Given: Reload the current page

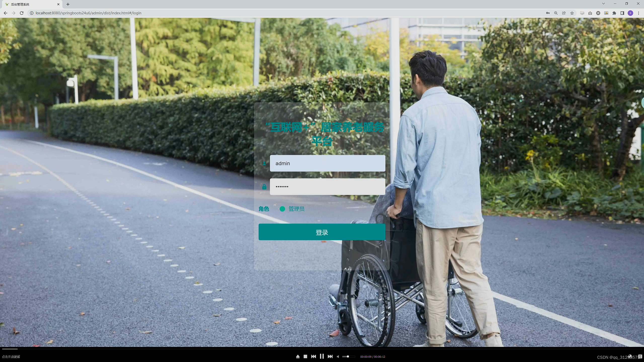Looking at the screenshot, I should 22,13.
